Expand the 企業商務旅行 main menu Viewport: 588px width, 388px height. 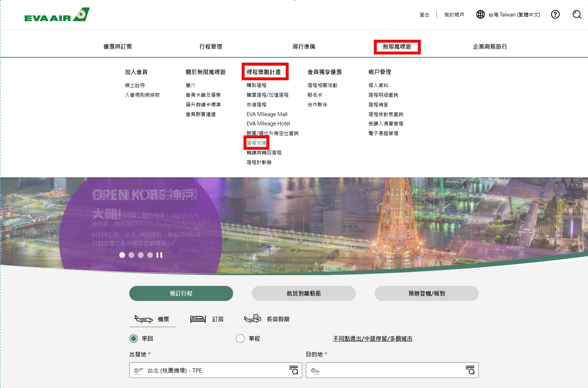click(x=490, y=47)
